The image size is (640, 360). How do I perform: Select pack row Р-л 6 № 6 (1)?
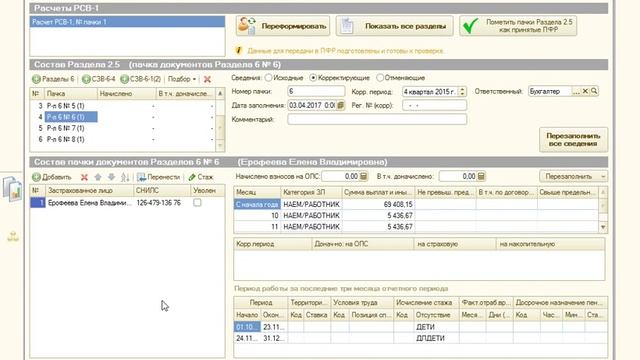[x=122, y=117]
